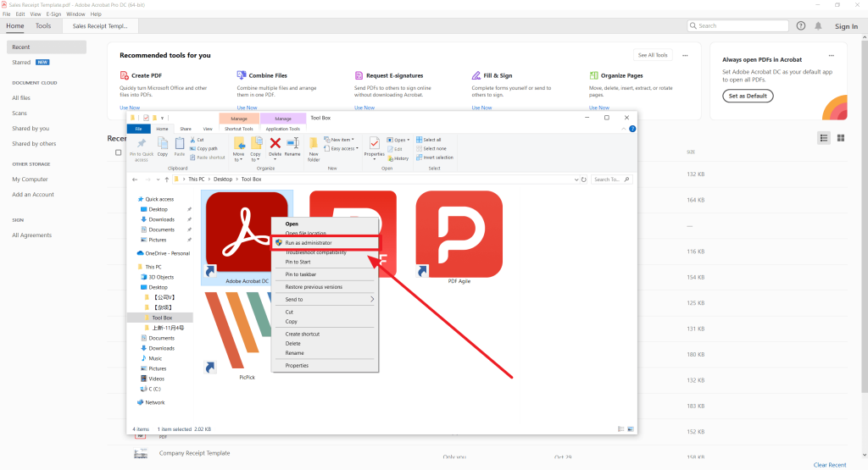Open Acrobat Window menu
The width and height of the screenshot is (868, 470).
coord(75,14)
